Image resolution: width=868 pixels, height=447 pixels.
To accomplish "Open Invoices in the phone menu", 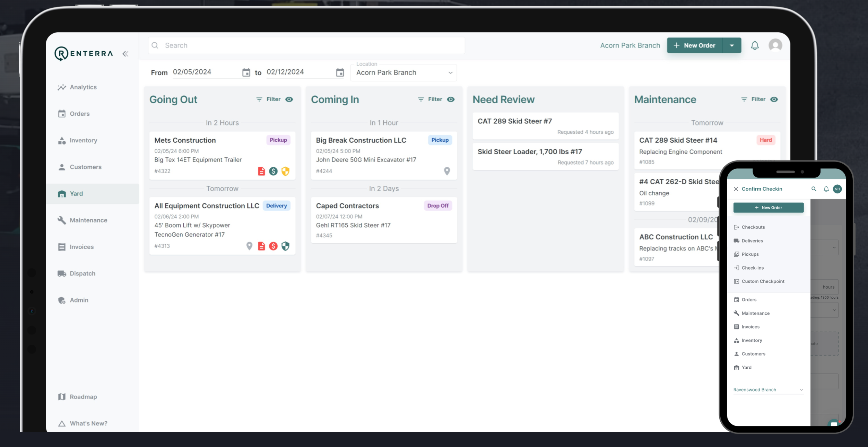I will pyautogui.click(x=768, y=327).
